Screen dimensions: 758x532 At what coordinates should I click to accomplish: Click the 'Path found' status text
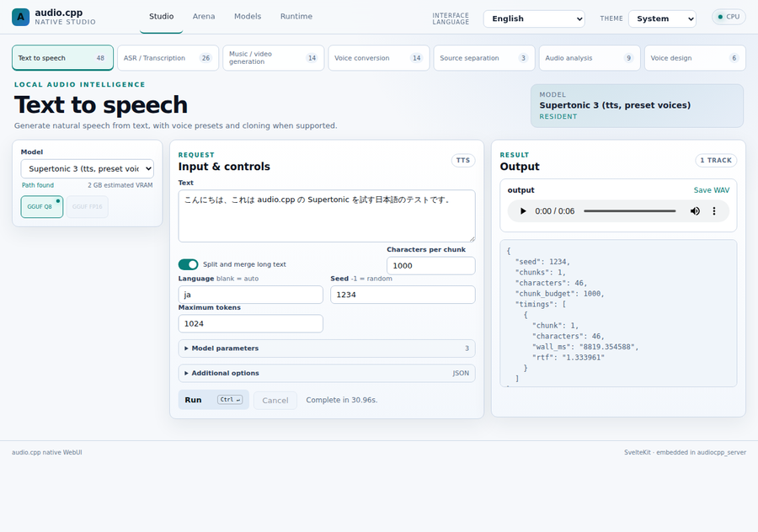38,185
